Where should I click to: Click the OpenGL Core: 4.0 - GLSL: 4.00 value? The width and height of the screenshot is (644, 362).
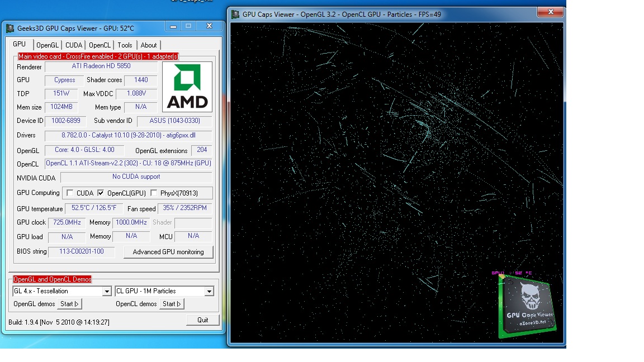[84, 150]
